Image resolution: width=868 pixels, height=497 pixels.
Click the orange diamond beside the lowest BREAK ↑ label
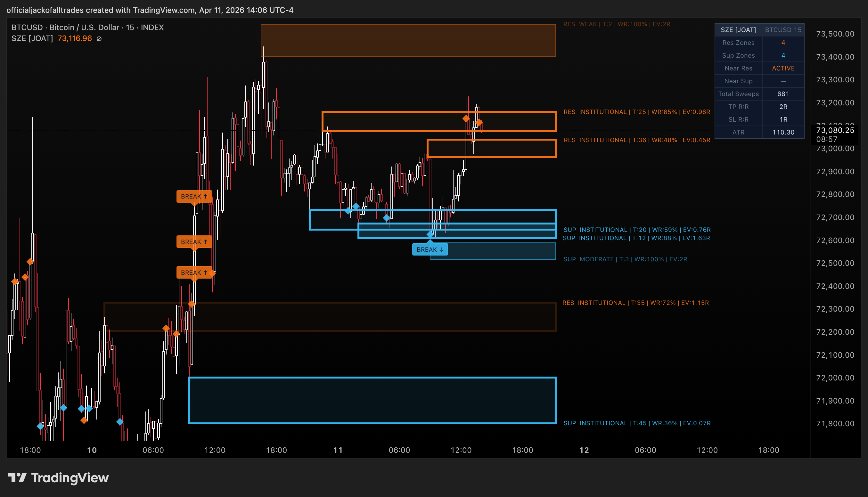[x=212, y=273]
